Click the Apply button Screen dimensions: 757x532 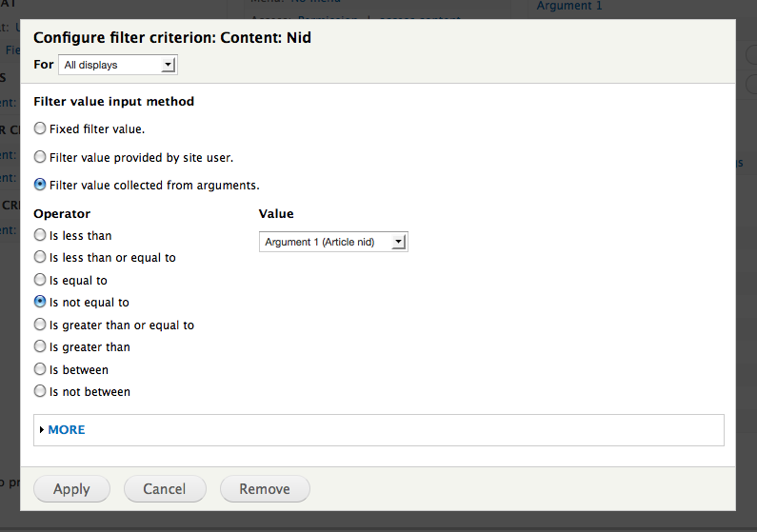coord(71,489)
